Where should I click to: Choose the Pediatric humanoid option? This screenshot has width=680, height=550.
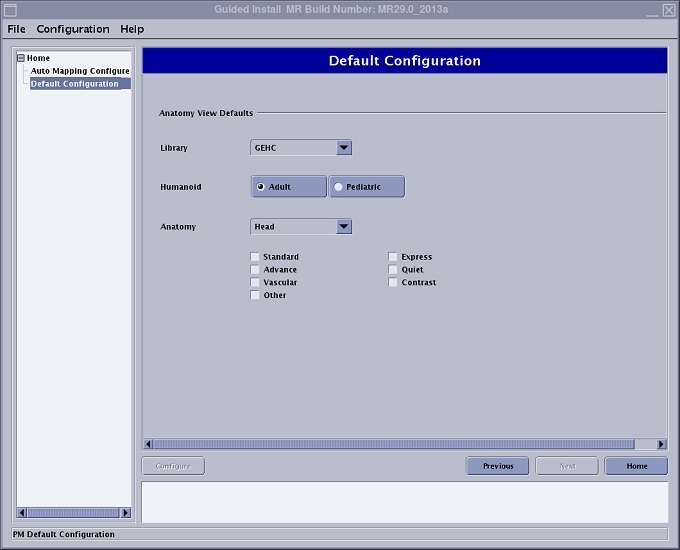367,187
